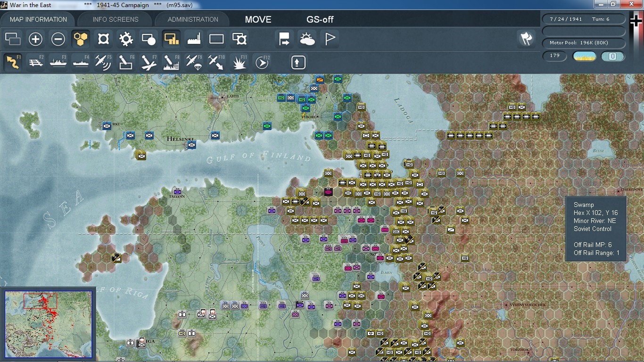Open the MAP INFORMATION tab
The width and height of the screenshot is (644, 362).
pos(38,19)
